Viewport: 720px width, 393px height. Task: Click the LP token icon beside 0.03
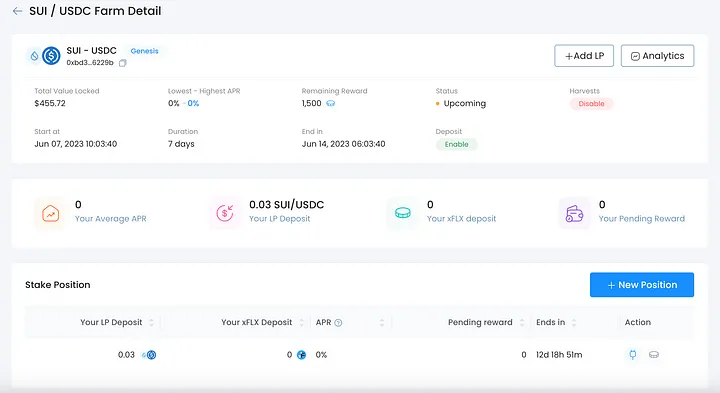coord(149,354)
